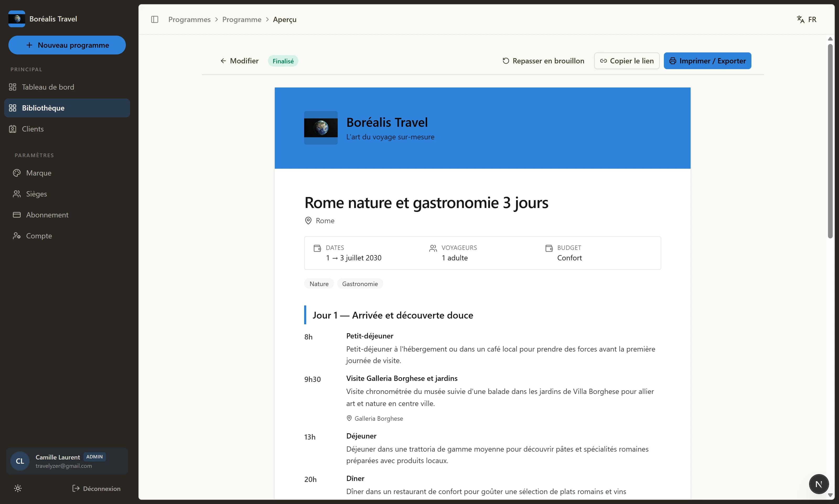Click the Earth logo in programme header

(x=321, y=128)
